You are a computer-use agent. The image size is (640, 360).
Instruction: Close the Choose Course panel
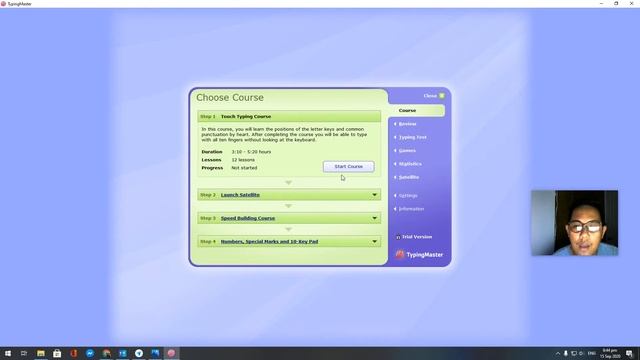click(x=434, y=96)
